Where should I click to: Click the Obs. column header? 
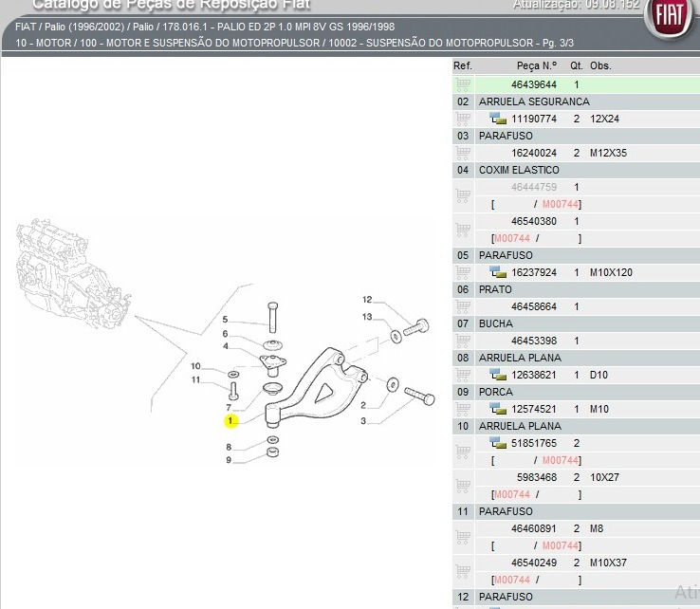pyautogui.click(x=600, y=65)
